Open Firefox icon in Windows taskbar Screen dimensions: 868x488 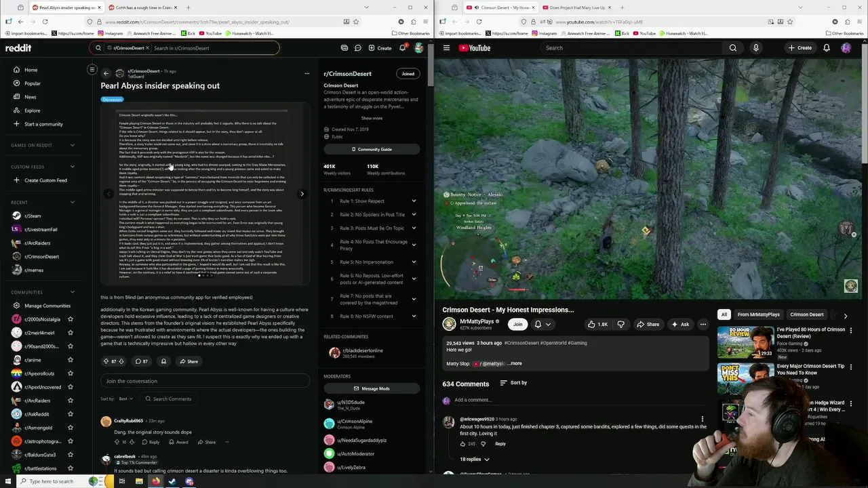tap(155, 481)
